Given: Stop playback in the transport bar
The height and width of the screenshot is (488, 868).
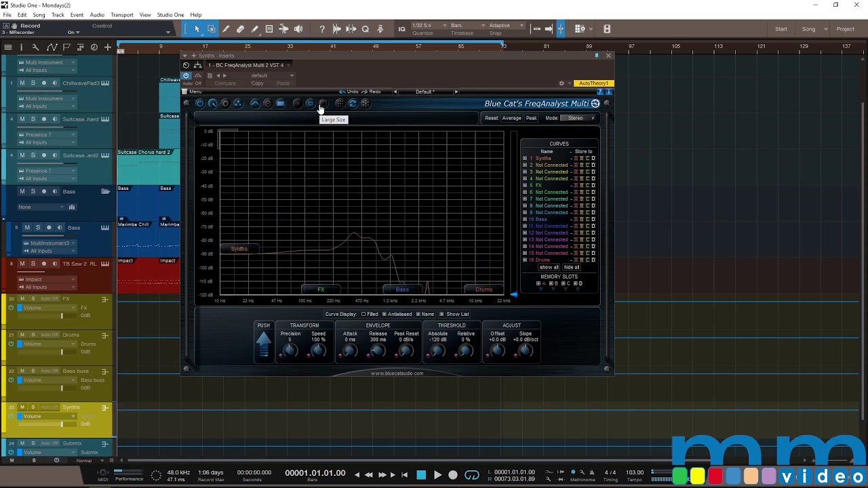Looking at the screenshot, I should point(421,475).
